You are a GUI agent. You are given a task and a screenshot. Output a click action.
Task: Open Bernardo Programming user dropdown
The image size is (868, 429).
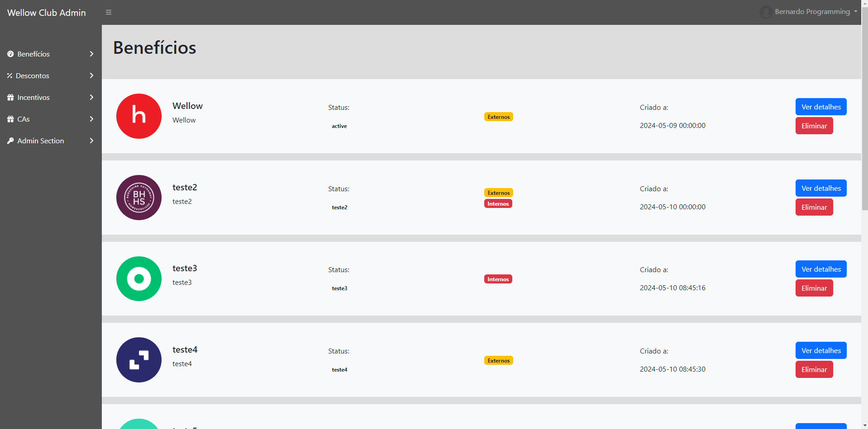[x=812, y=12]
